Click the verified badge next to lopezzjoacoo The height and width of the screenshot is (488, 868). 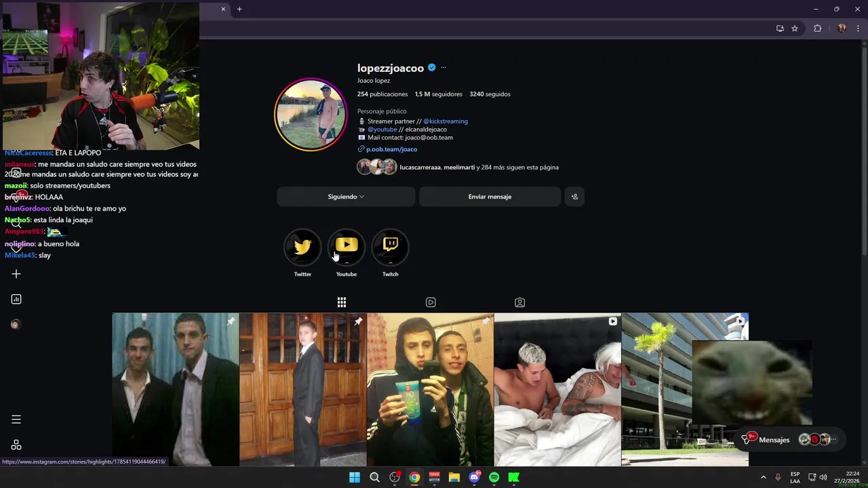point(431,67)
